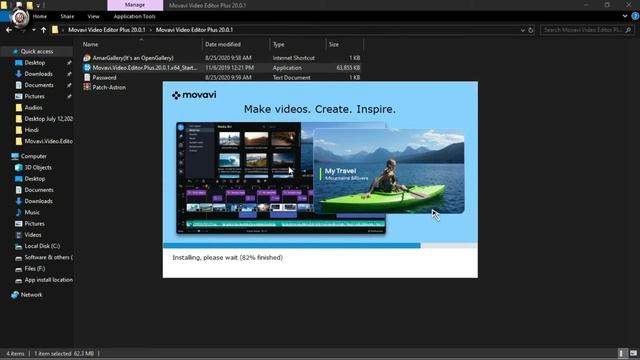Click the Movavi logo in installer
640x360 pixels.
coord(194,95)
